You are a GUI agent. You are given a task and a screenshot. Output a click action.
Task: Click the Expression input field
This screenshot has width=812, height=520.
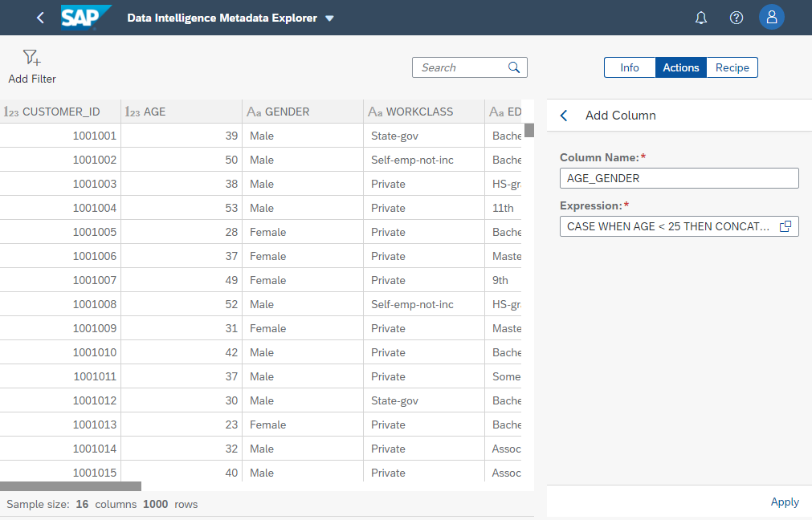(x=668, y=226)
